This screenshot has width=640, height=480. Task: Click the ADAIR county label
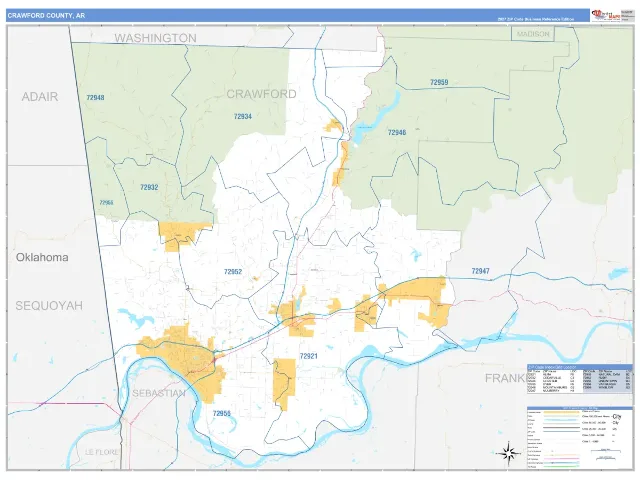tap(40, 97)
